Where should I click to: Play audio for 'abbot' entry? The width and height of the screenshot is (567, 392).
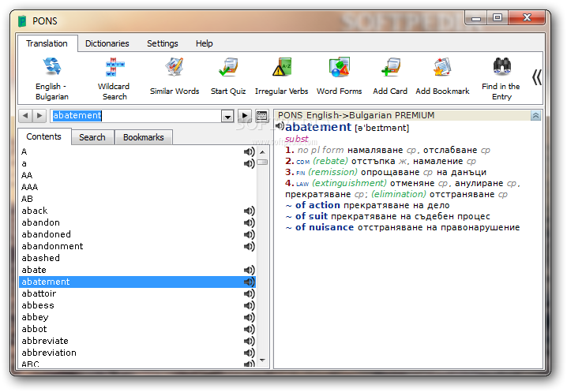tap(249, 329)
